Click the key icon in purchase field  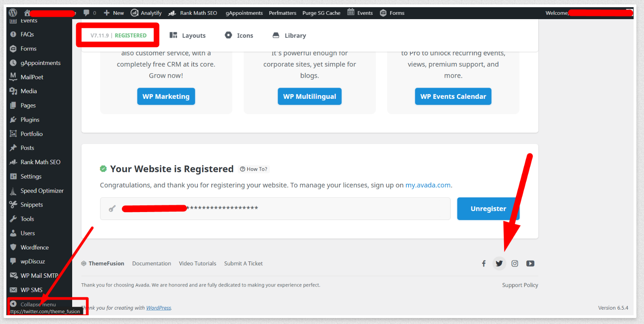pyautogui.click(x=112, y=208)
